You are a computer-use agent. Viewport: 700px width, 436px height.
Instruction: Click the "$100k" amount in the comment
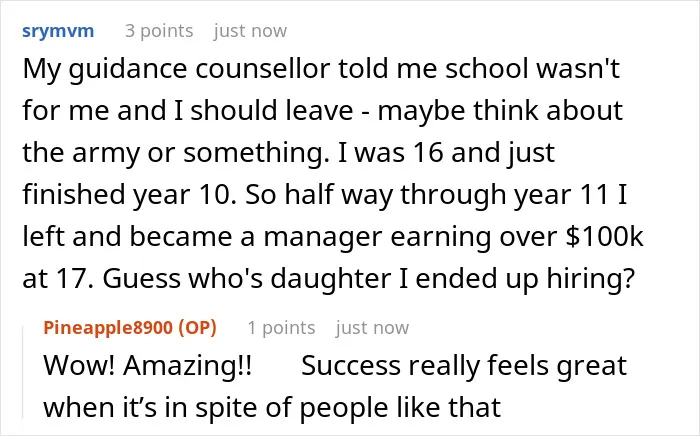point(604,236)
